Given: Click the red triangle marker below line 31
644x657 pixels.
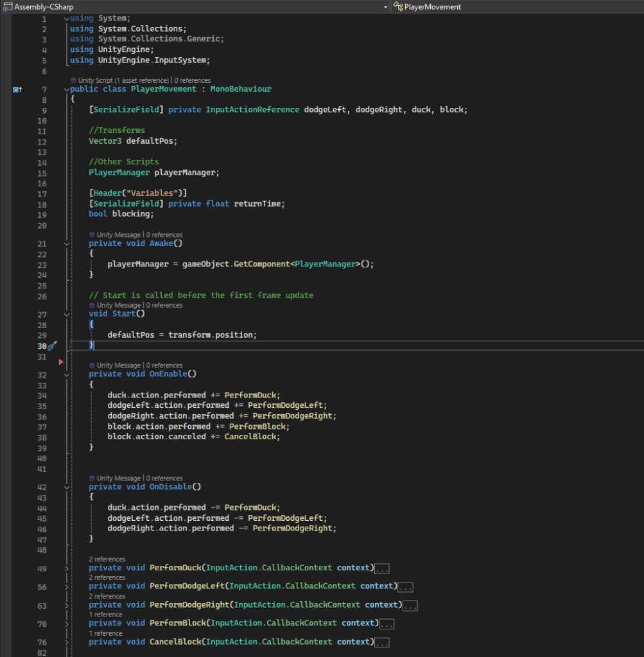Looking at the screenshot, I should pyautogui.click(x=61, y=362).
